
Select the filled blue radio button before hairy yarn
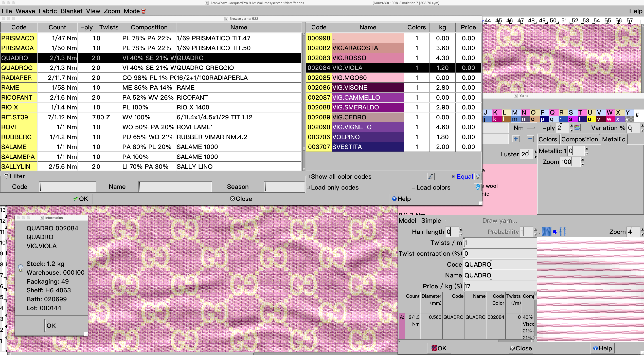(x=555, y=232)
